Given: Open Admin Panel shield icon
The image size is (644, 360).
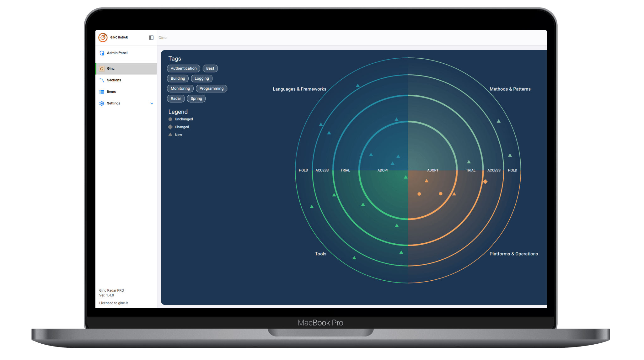Looking at the screenshot, I should (102, 53).
